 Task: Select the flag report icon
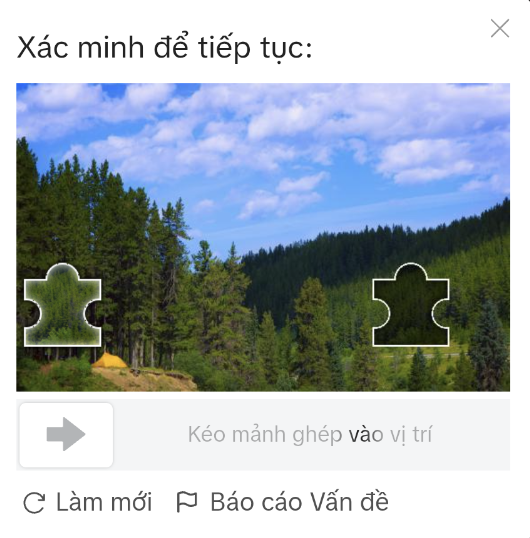pyautogui.click(x=187, y=502)
